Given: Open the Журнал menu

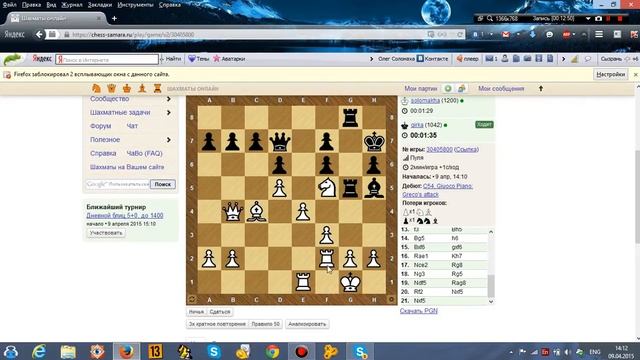Looking at the screenshot, I should [72, 5].
